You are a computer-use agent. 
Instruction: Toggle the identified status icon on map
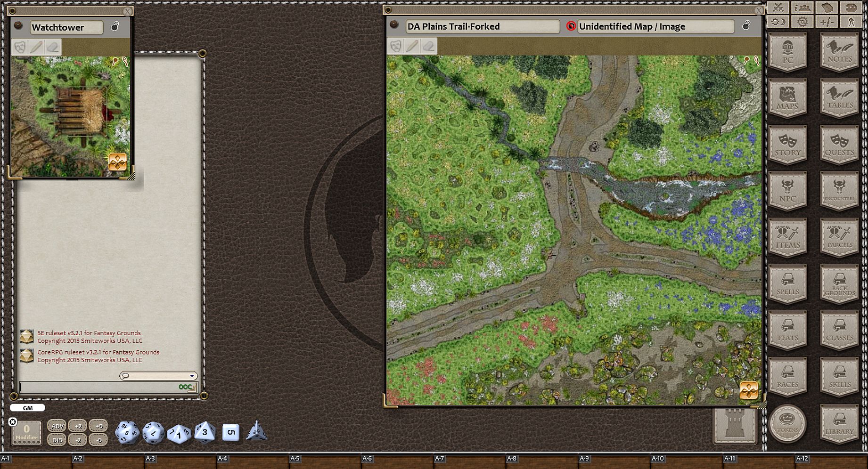(x=571, y=26)
